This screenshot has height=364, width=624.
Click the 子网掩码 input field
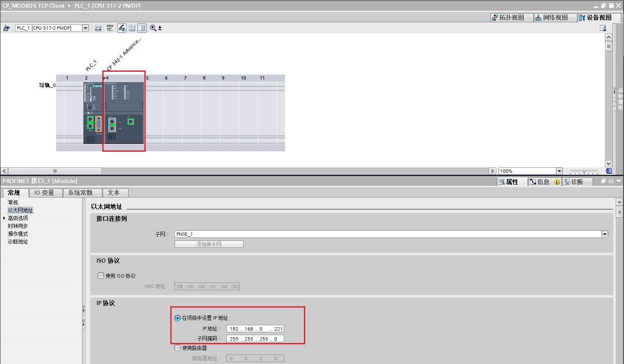pos(255,338)
